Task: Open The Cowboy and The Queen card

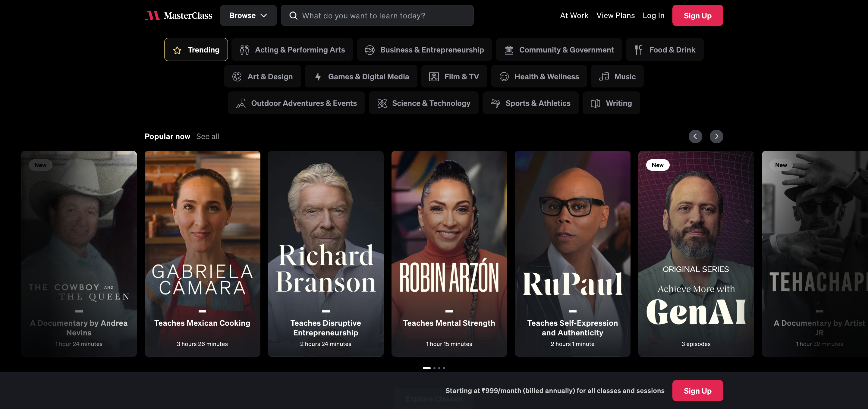Action: point(79,254)
